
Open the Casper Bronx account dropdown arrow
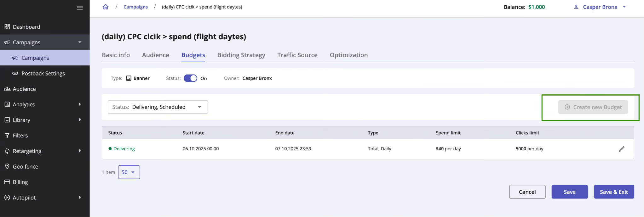tap(624, 7)
